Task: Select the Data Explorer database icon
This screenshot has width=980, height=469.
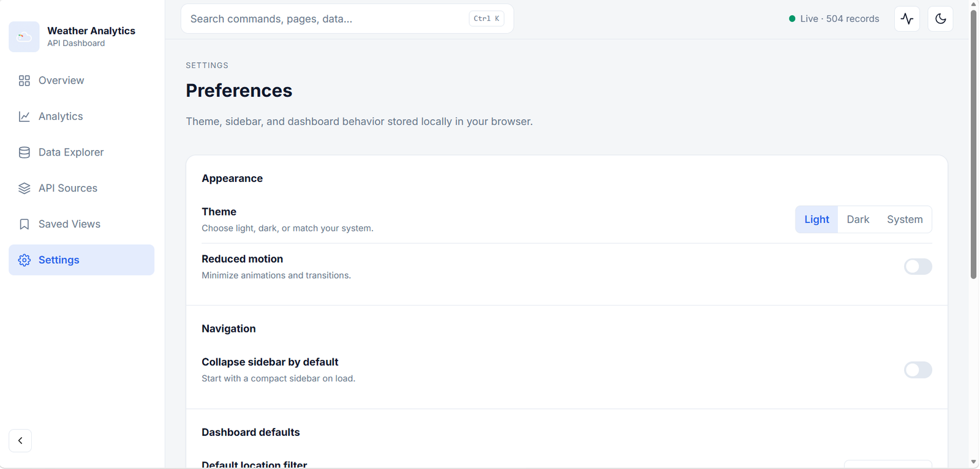Action: pos(24,152)
